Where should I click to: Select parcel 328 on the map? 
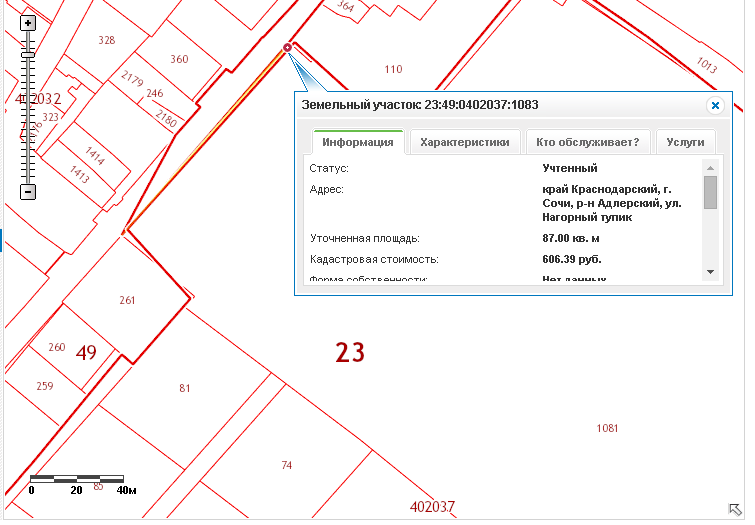click(107, 41)
